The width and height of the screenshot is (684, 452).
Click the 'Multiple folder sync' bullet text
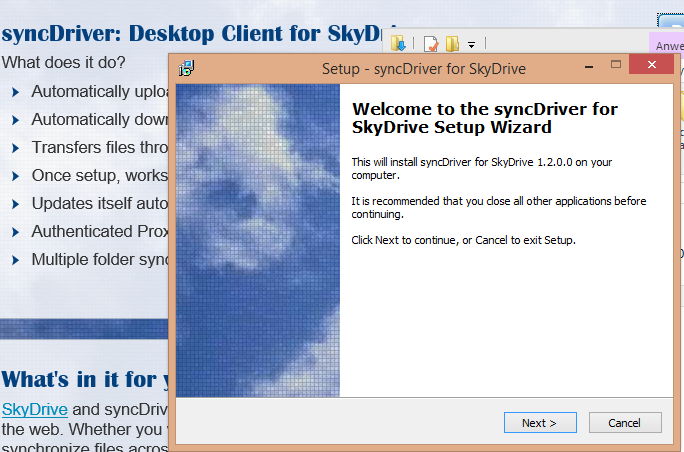(x=100, y=259)
